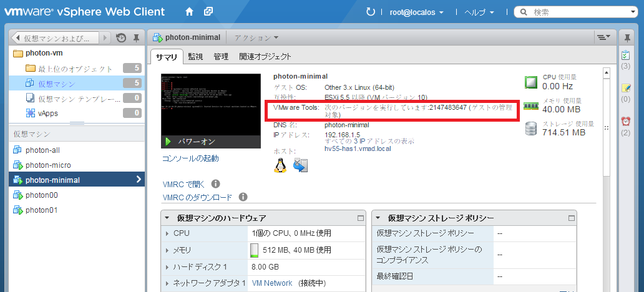This screenshot has height=292, width=644.
Task: Collapse 仮想マシンのハードウェア panel
Action: point(167,218)
